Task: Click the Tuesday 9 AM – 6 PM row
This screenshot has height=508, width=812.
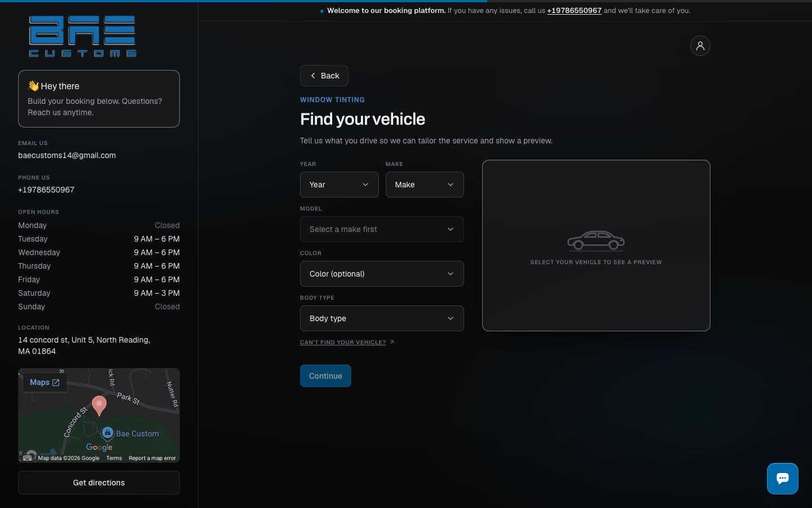Action: point(99,239)
